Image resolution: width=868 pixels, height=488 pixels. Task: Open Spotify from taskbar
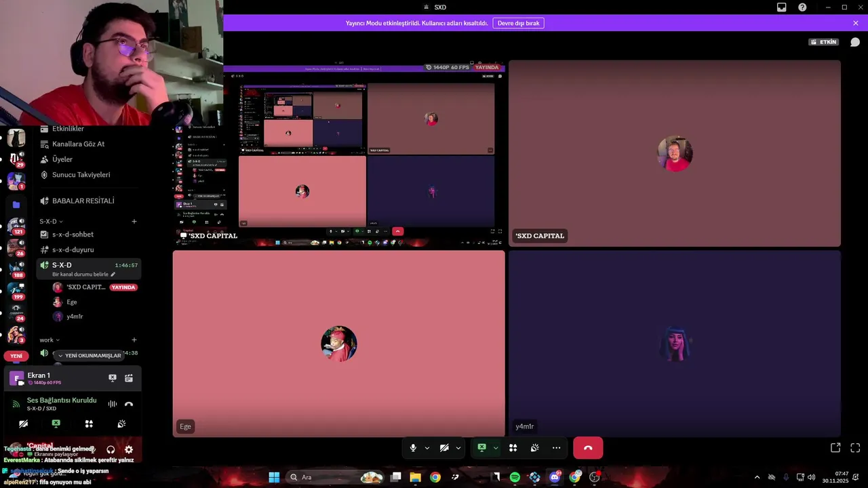coord(515,477)
